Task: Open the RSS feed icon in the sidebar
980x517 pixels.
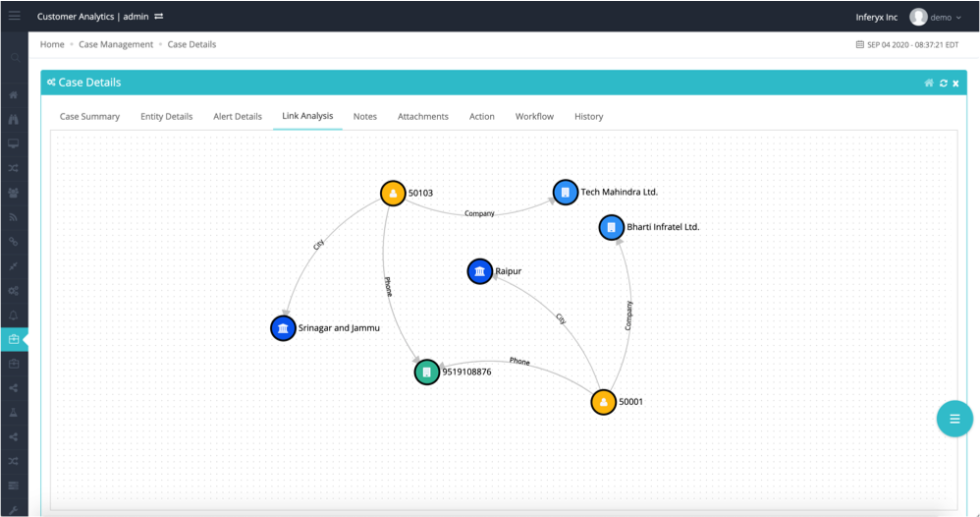Action: pos(14,217)
